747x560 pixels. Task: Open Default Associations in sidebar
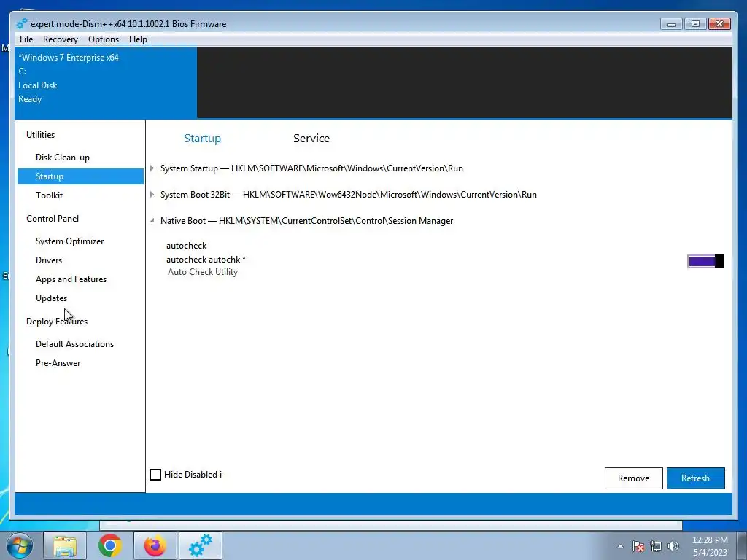pyautogui.click(x=75, y=344)
